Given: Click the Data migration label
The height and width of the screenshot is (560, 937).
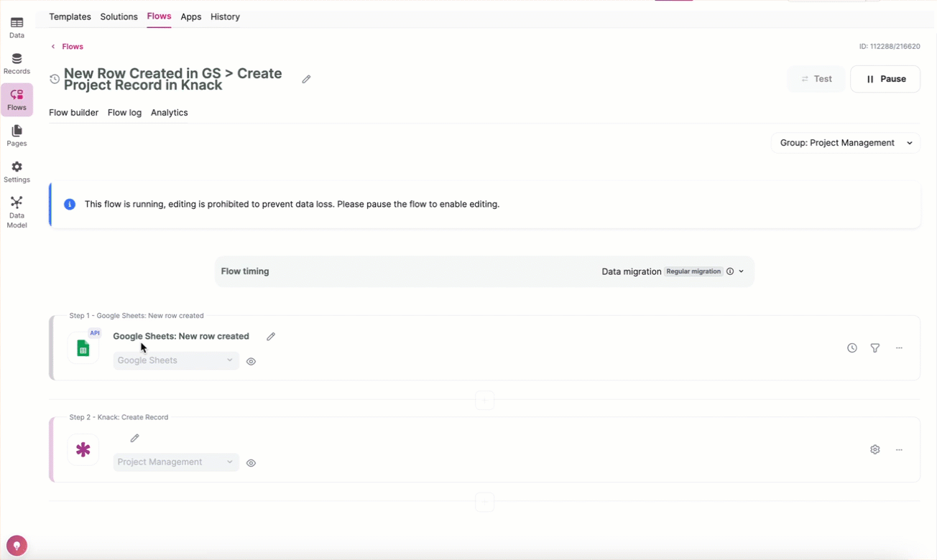Looking at the screenshot, I should coord(632,271).
